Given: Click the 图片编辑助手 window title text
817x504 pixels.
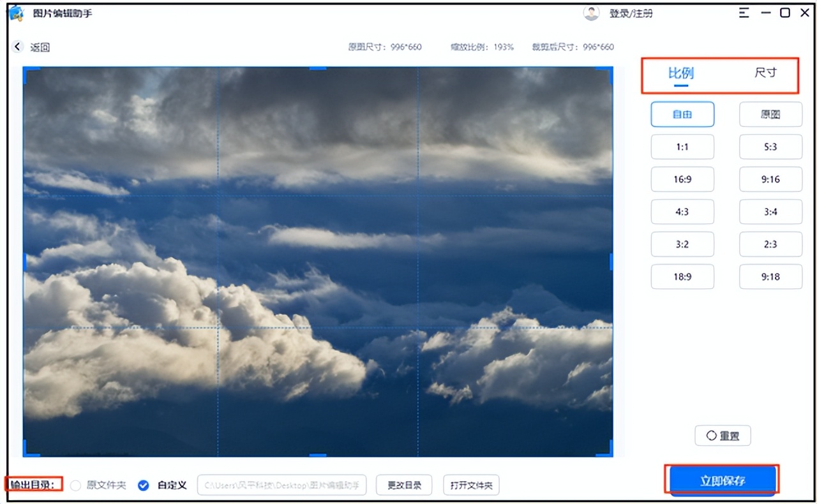Looking at the screenshot, I should coord(63,13).
